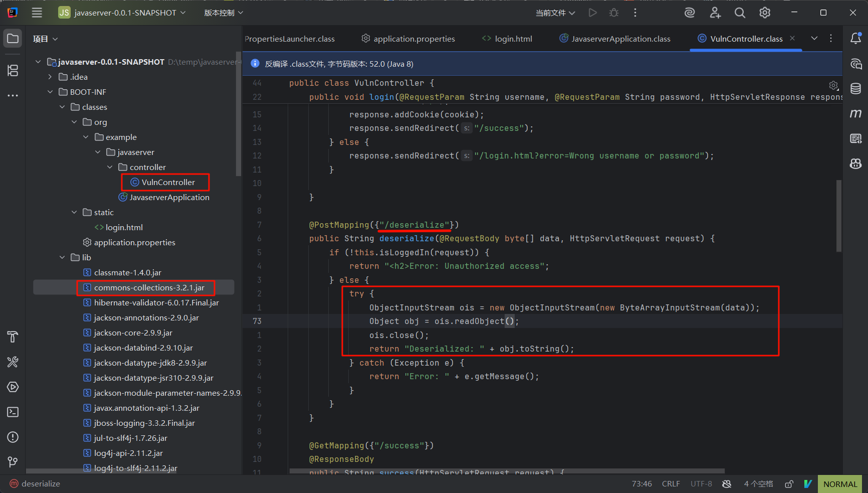Open the Terminal tool window

pyautogui.click(x=13, y=412)
